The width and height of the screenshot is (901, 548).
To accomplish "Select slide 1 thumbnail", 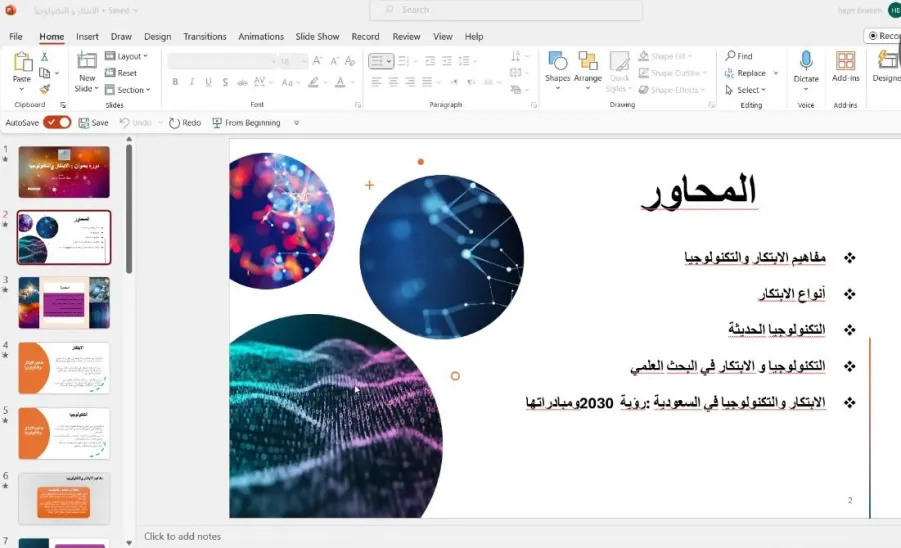I will [64, 172].
